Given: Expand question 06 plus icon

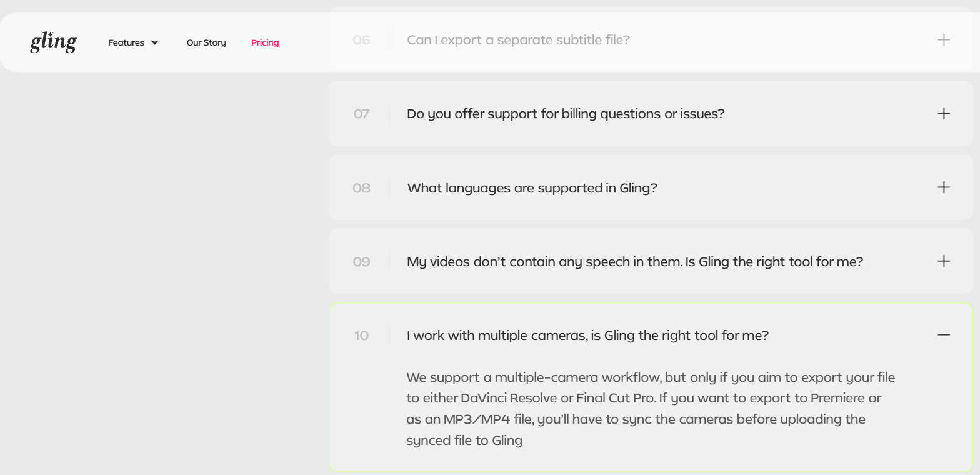Looking at the screenshot, I should pos(944,40).
